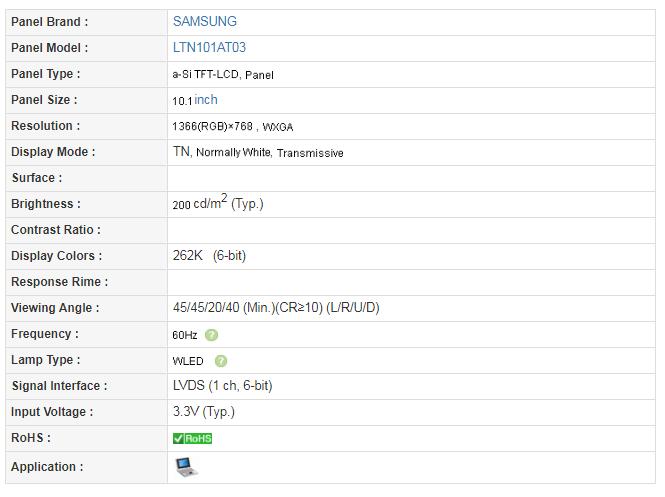The width and height of the screenshot is (665, 497).
Task: Select the 'Panel Brand :' row label
Action: point(49,21)
